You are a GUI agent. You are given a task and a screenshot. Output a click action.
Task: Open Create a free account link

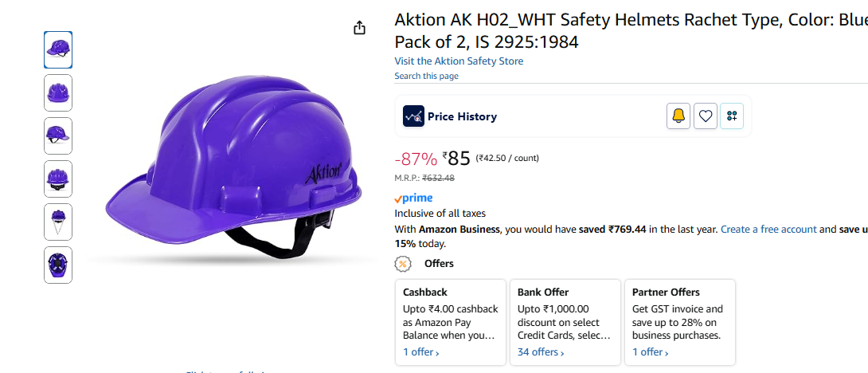pos(768,230)
